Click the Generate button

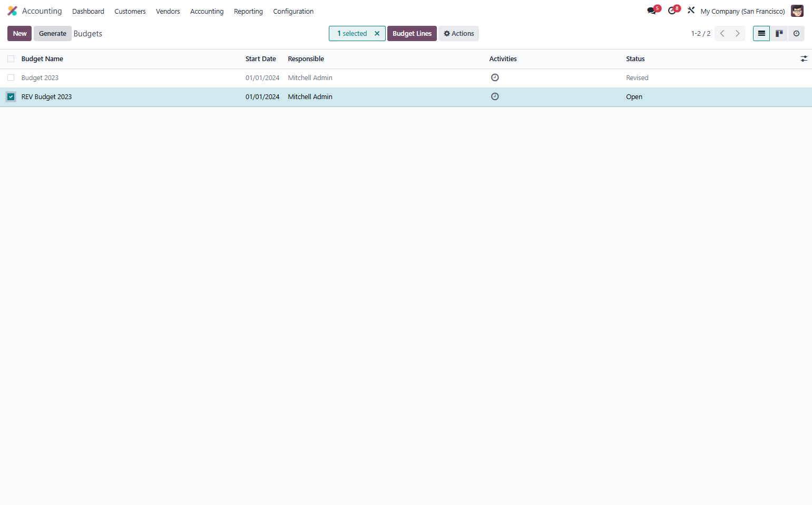pyautogui.click(x=53, y=33)
